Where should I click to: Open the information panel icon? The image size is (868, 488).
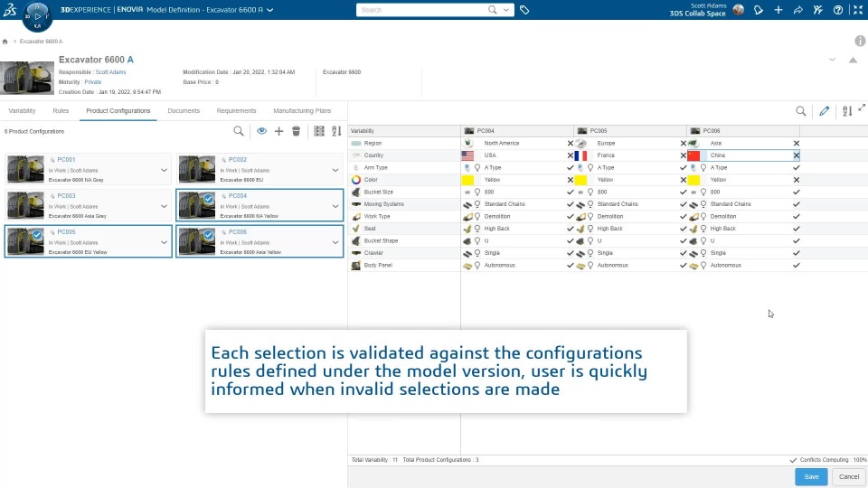pyautogui.click(x=860, y=41)
